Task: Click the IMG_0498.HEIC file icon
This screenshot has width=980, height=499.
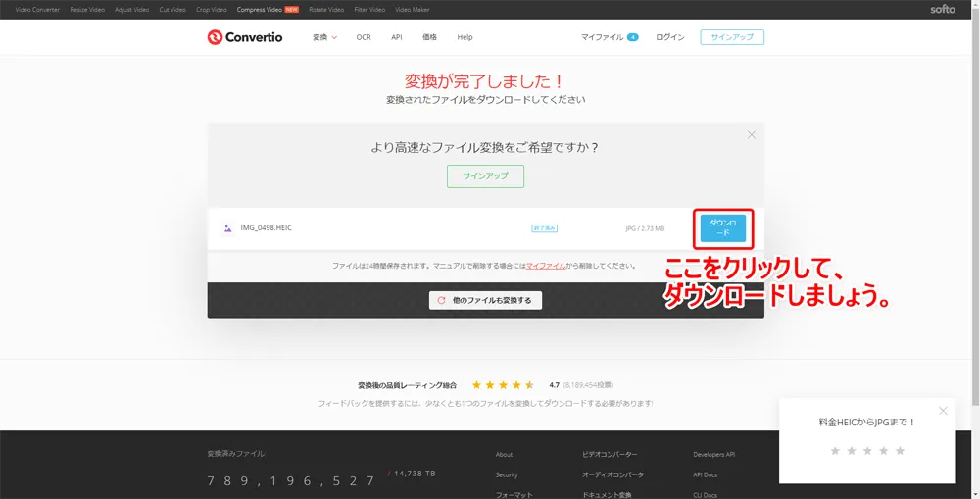Action: point(228,228)
